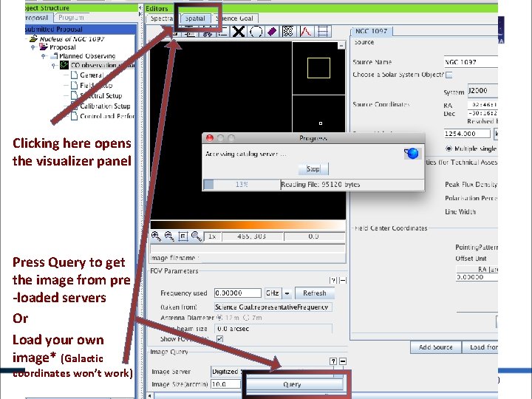Screen dimensions: 532x399
Task: Toggle the grid lines toolbar icon
Action: 323,32
